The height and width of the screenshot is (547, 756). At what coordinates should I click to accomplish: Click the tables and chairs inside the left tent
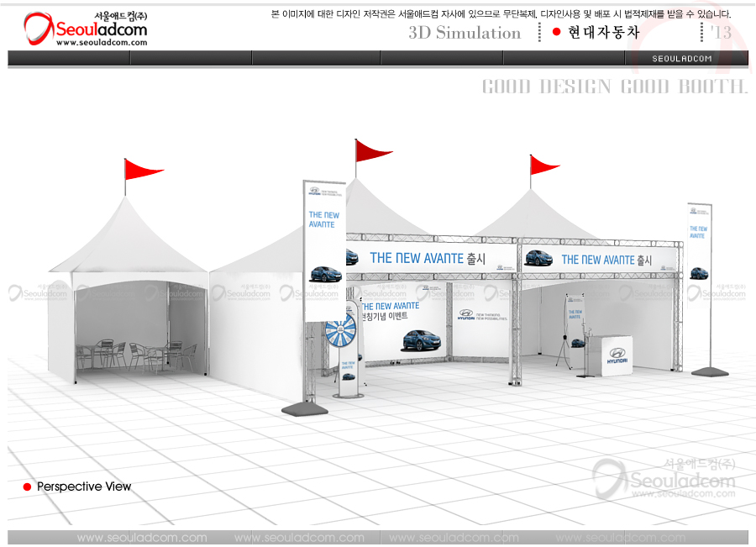point(139,355)
